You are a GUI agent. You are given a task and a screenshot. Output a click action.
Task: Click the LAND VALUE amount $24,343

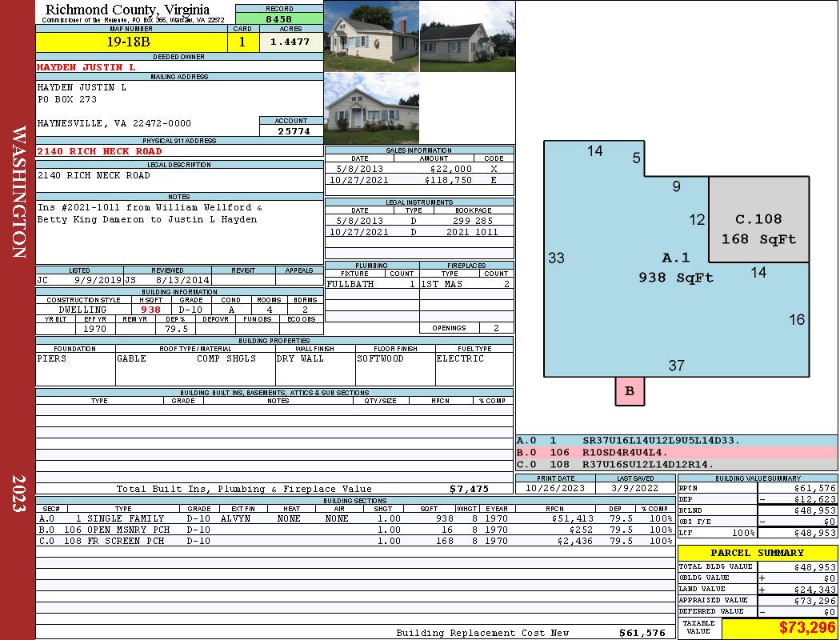tap(815, 589)
